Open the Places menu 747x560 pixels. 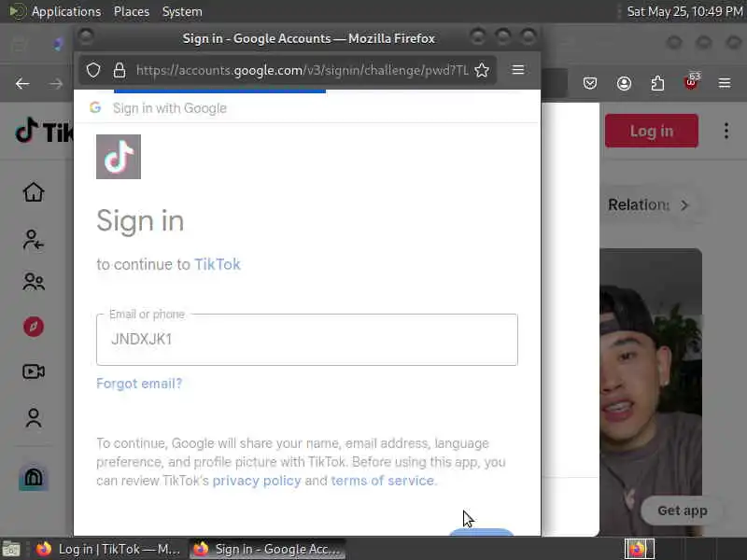pyautogui.click(x=132, y=11)
